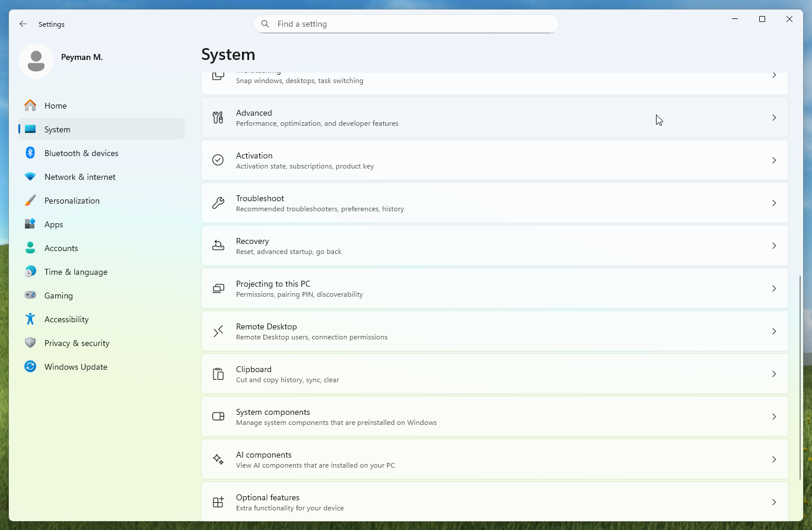
Task: Expand the Advanced row chevron
Action: pos(774,118)
